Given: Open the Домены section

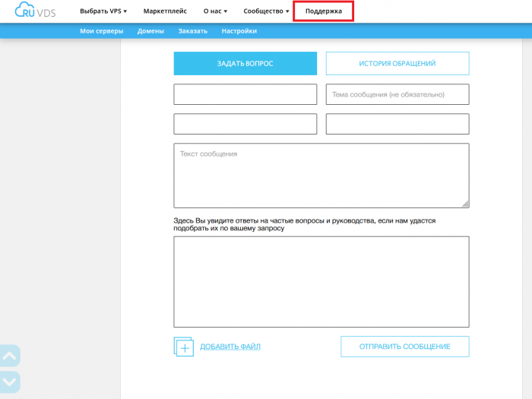Looking at the screenshot, I should pyautogui.click(x=150, y=31).
